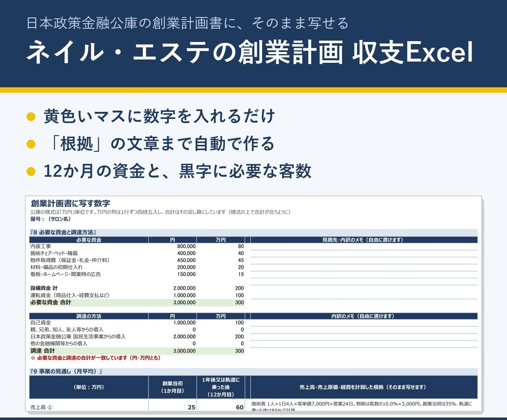Select the 他の金融機関等からの借入 row label
This screenshot has width=507, height=420.
point(59,343)
